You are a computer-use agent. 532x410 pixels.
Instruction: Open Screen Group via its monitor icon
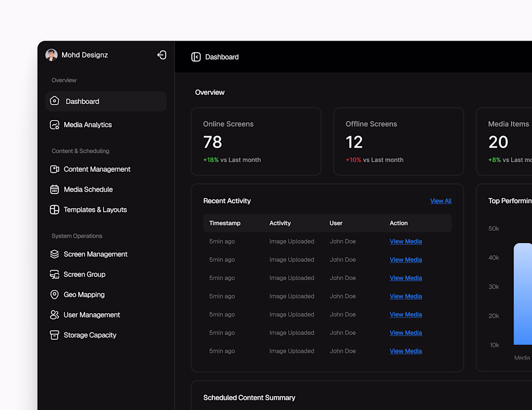coord(55,274)
